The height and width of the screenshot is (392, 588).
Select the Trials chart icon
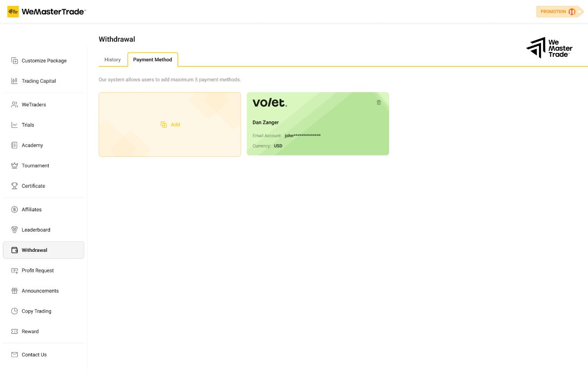[x=14, y=125]
